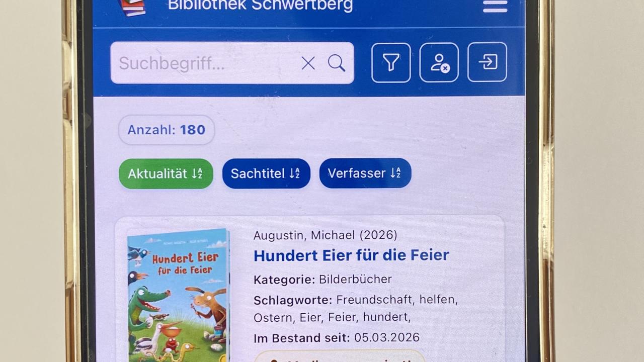Clear the search field with the X
Screen dimensions: 644x362
coord(308,63)
